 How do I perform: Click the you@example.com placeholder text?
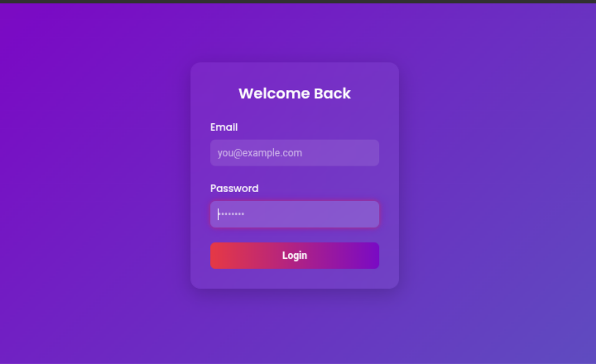point(260,153)
